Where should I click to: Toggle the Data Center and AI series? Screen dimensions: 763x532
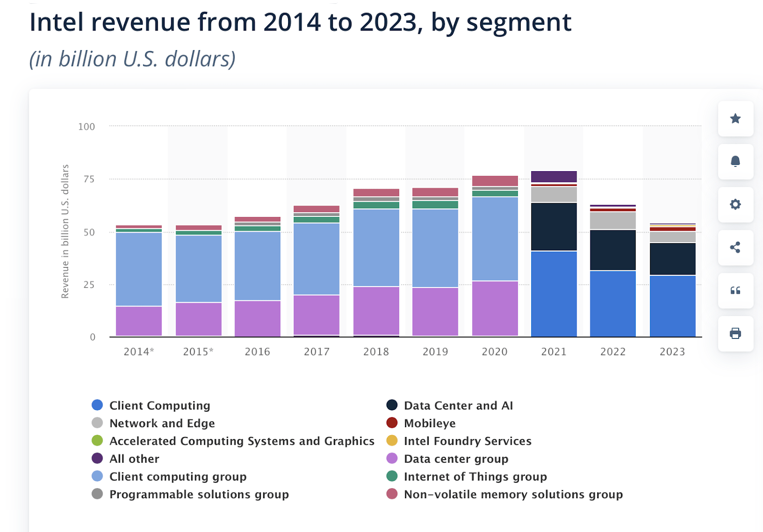pos(391,405)
